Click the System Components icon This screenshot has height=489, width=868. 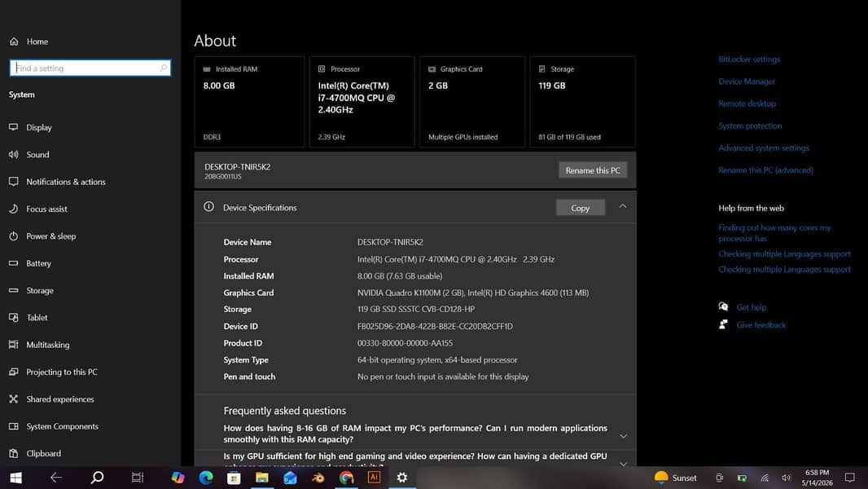pyautogui.click(x=13, y=426)
